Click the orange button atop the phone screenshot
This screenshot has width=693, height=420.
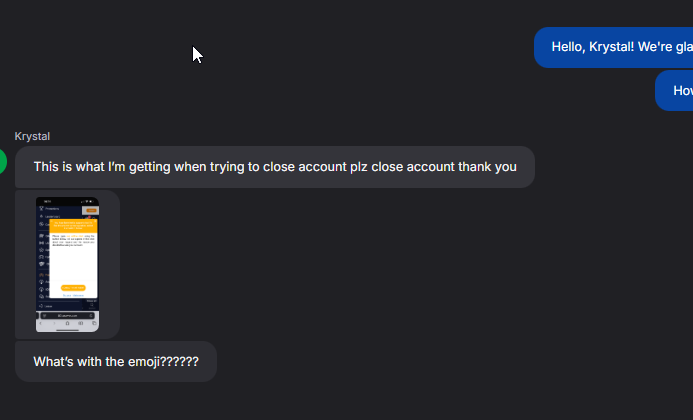(90, 210)
